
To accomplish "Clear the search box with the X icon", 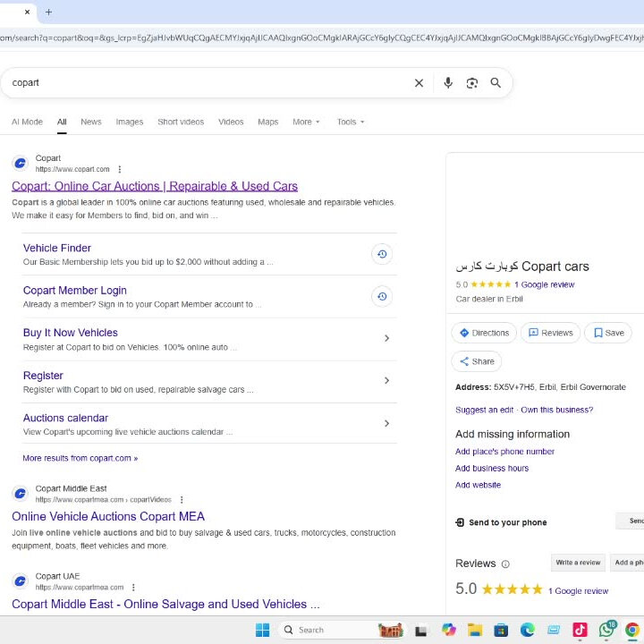I will [419, 83].
